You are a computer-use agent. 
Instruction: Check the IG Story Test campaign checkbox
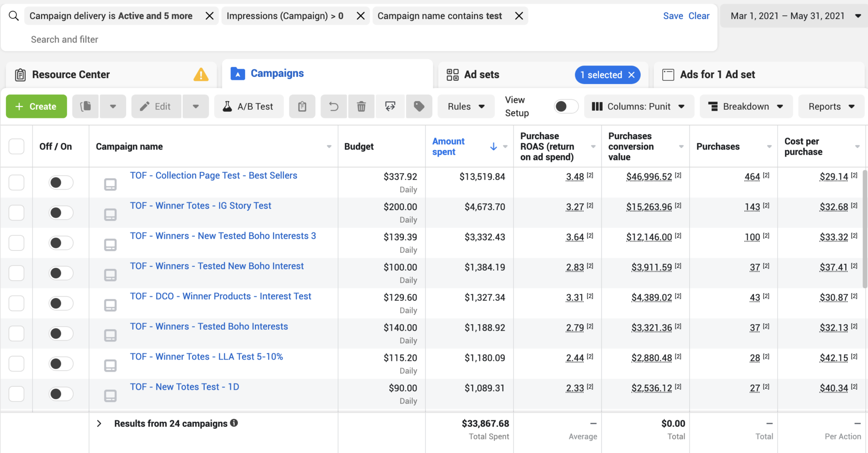17,213
